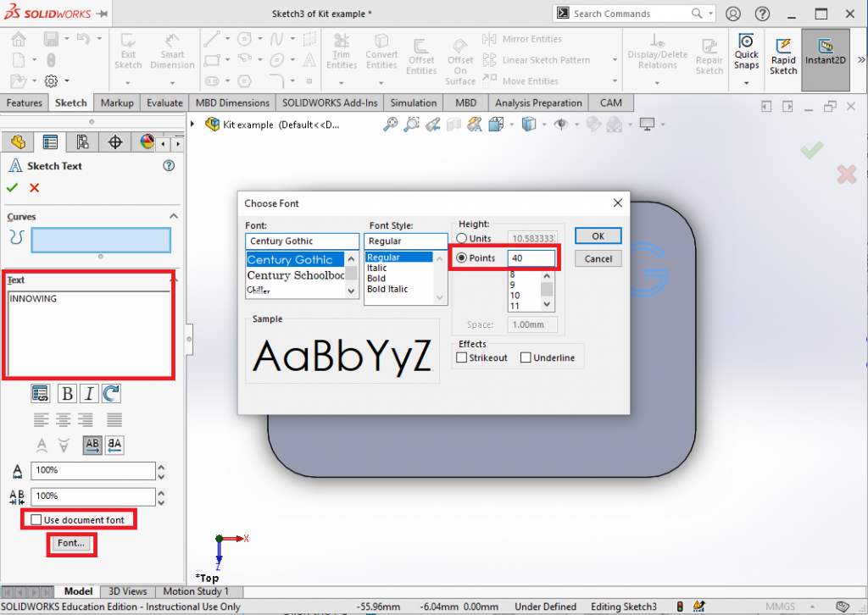Click the Points height input field
The width and height of the screenshot is (868, 615).
point(531,258)
